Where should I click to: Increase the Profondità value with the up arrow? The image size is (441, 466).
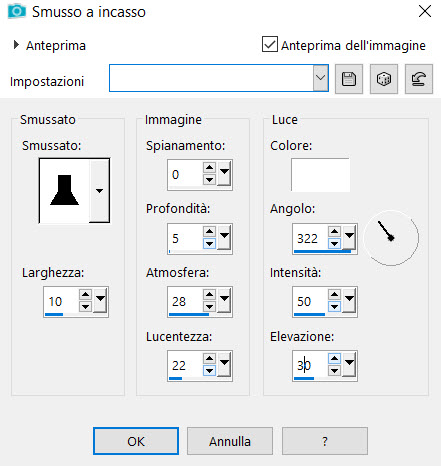(x=209, y=231)
